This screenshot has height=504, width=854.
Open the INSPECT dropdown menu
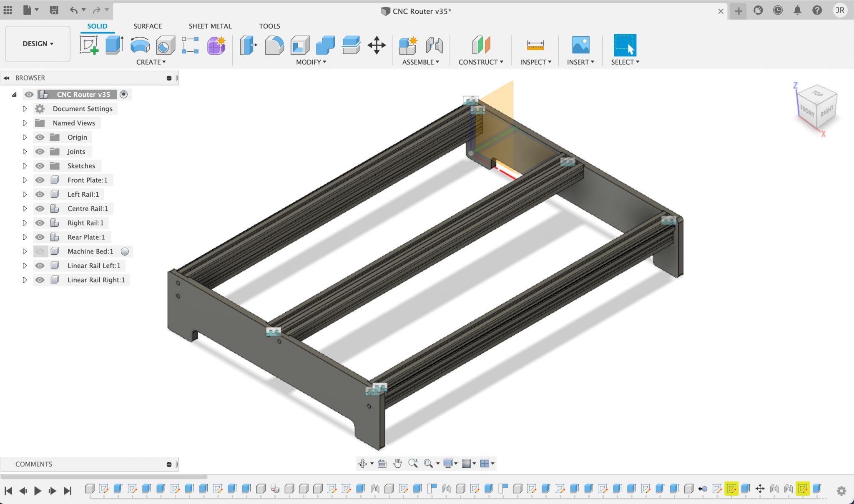click(535, 62)
